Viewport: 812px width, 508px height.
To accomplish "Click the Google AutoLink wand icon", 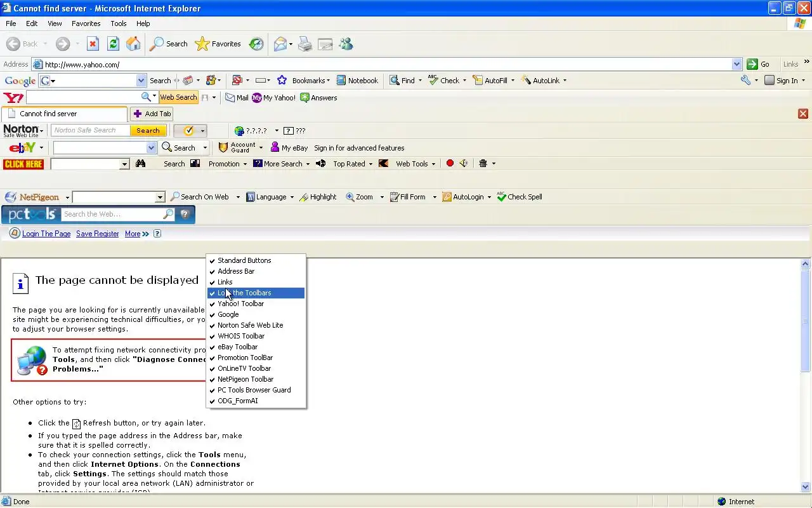I will tap(526, 81).
